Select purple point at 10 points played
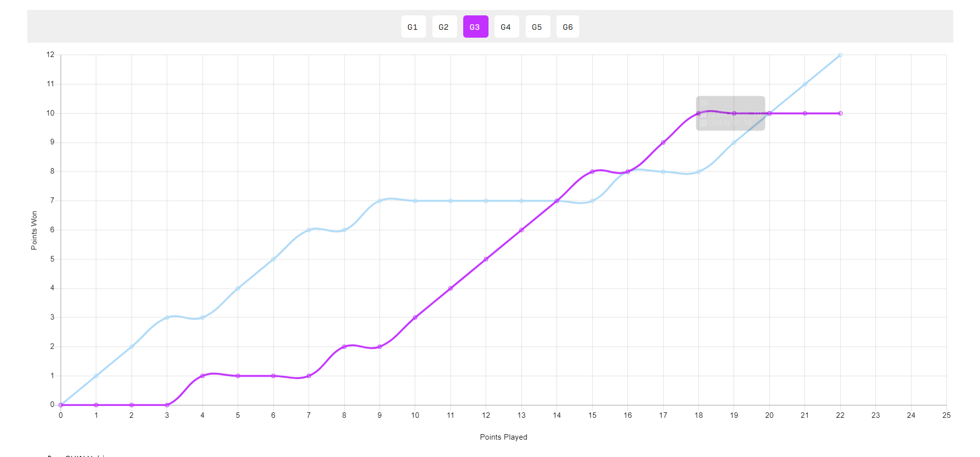Image resolution: width=980 pixels, height=457 pixels. pyautogui.click(x=415, y=317)
